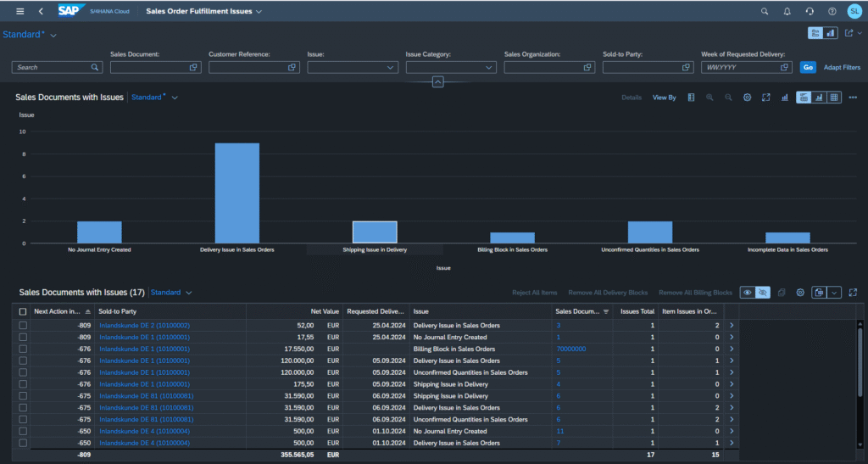This screenshot has width=868, height=464.
Task: Tick the select-all checkbox in table header
Action: click(23, 311)
